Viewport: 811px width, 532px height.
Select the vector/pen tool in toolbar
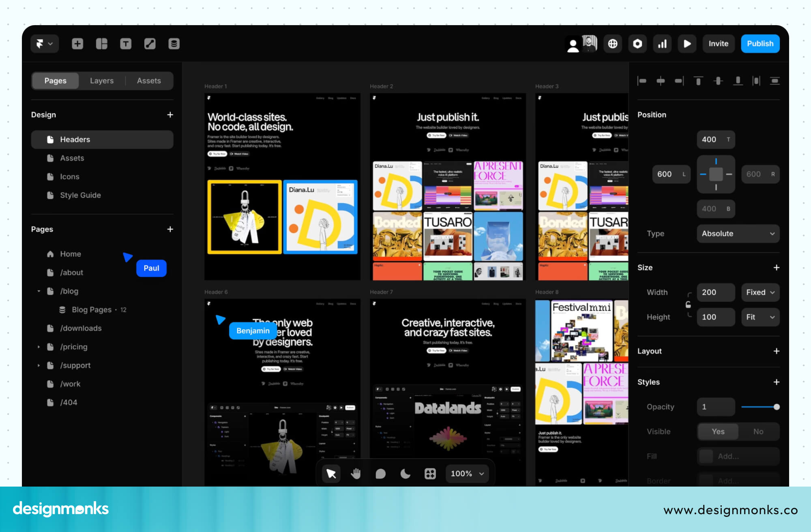[x=150, y=44]
